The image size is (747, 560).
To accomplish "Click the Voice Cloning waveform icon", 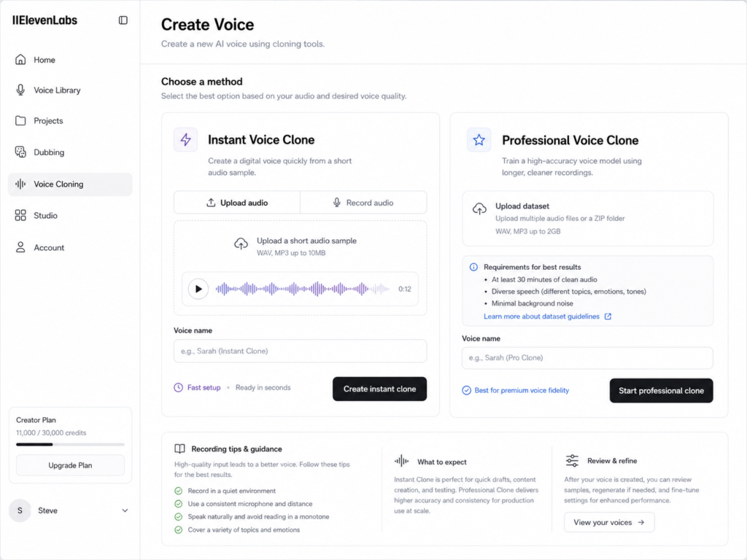I will click(20, 184).
